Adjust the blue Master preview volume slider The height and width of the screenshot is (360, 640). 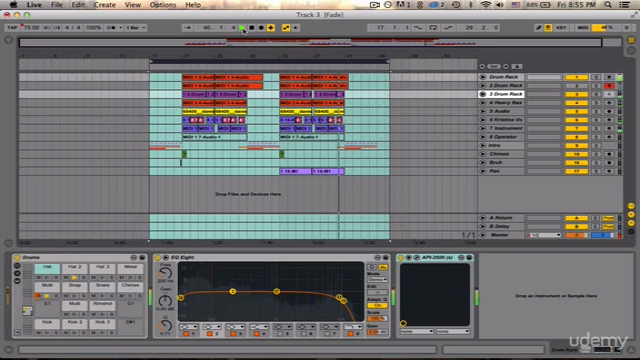(x=602, y=235)
